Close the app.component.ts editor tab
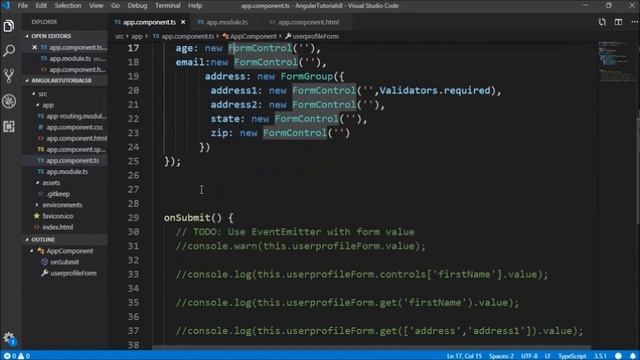Screen dimensions: 640x360 (183, 22)
